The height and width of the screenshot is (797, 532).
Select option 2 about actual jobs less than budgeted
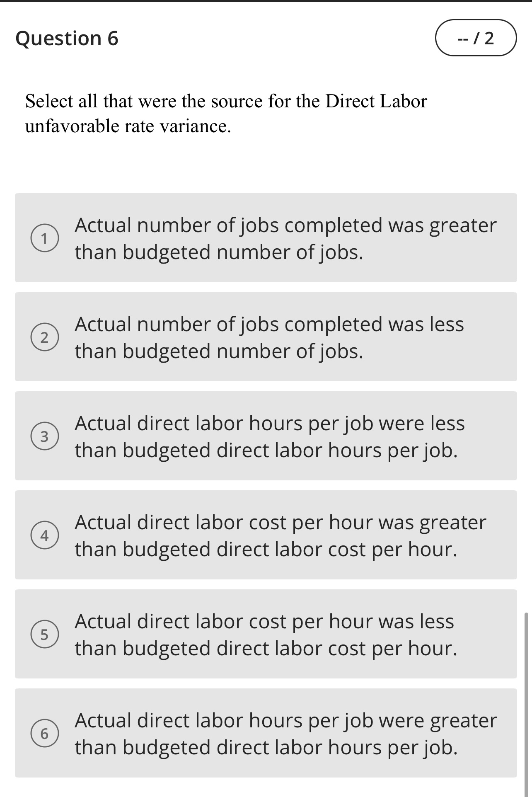pos(266,338)
